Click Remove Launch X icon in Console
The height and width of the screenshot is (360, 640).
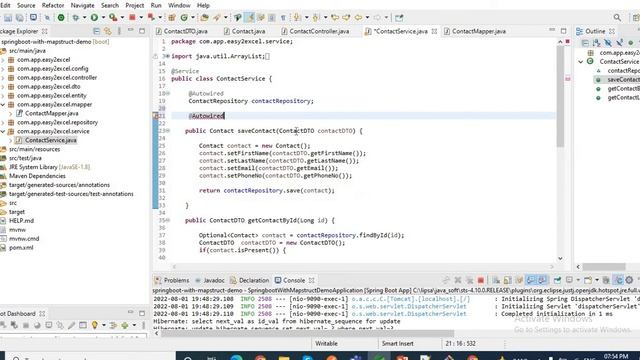(x=458, y=280)
